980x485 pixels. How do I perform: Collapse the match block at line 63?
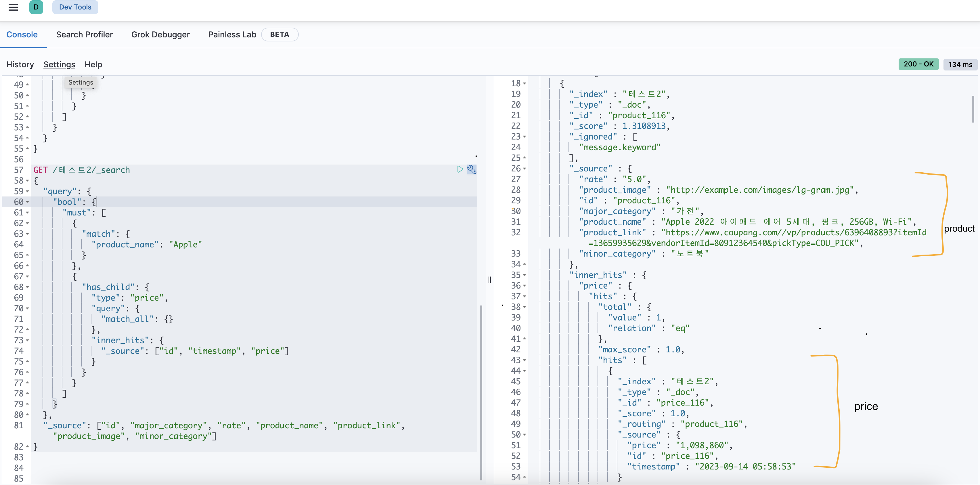[27, 234]
